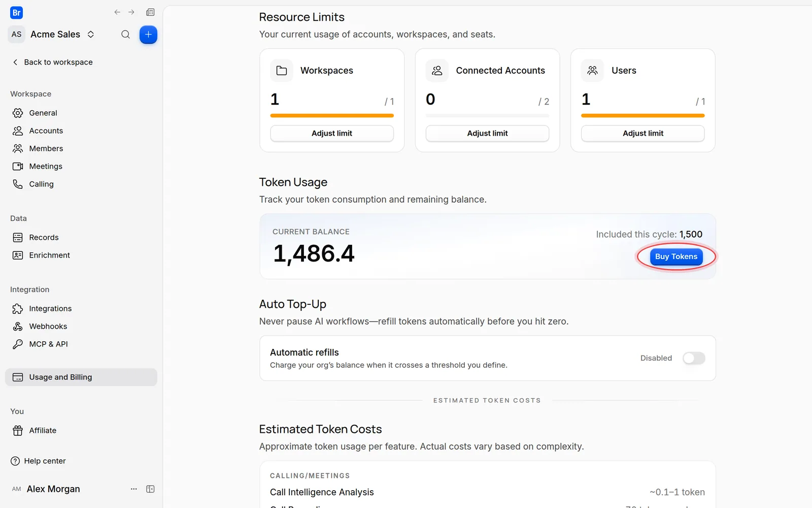Viewport: 812px width, 508px height.
Task: Open the Meetings settings page
Action: [x=81, y=166]
